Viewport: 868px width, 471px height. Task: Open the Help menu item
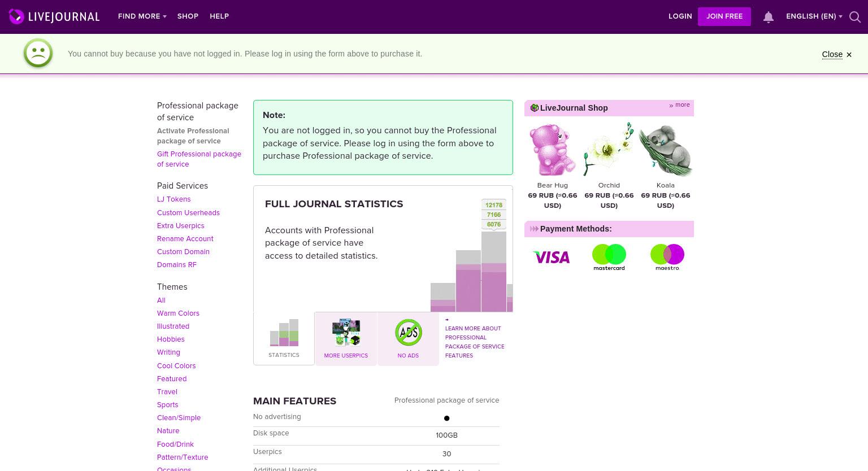pyautogui.click(x=219, y=16)
